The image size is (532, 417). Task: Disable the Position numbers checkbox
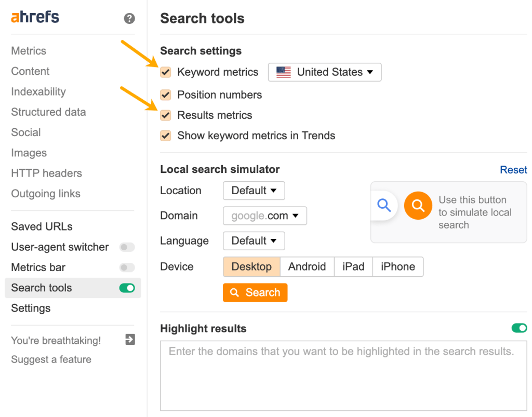coord(165,95)
